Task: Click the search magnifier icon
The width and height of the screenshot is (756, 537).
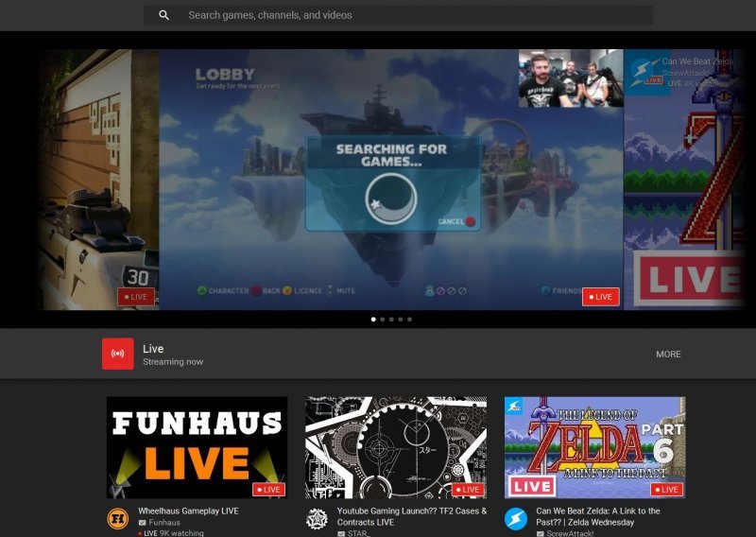Action: pos(163,15)
